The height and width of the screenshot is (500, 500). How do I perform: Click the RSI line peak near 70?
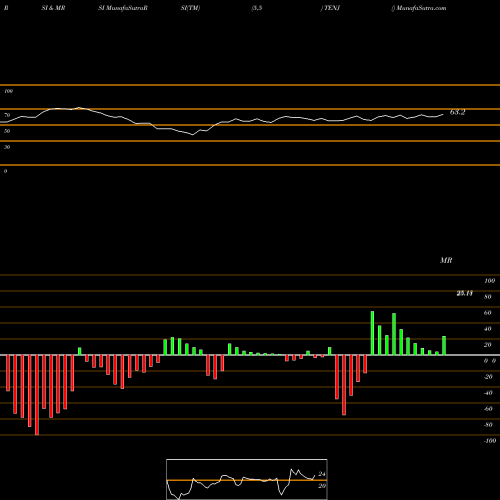pyautogui.click(x=79, y=108)
